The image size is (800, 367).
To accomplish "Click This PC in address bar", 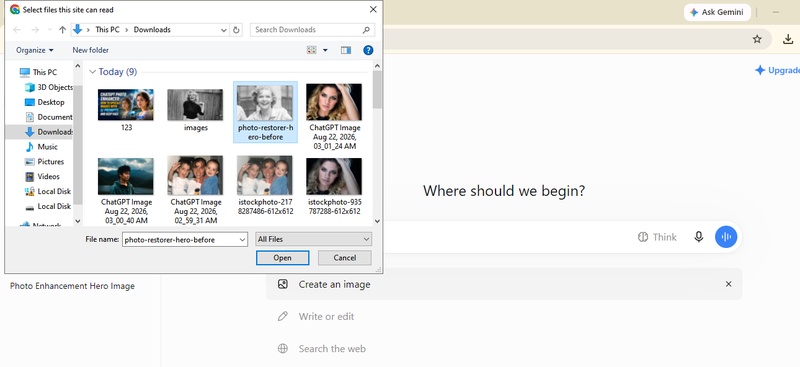I will click(x=108, y=30).
